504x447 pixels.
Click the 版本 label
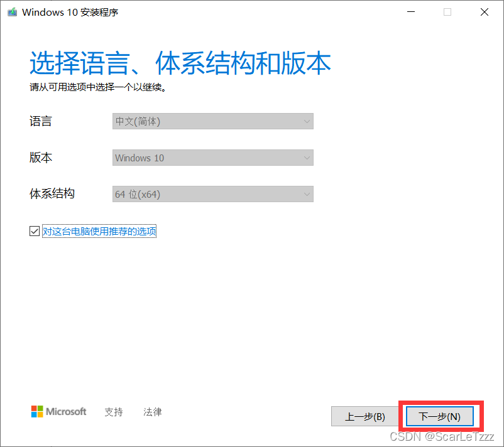click(40, 158)
